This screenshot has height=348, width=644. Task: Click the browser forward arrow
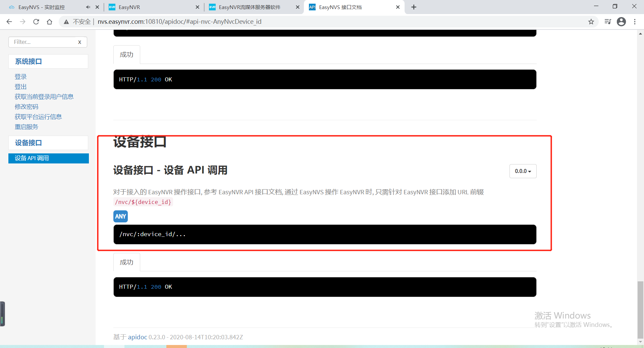coord(22,22)
